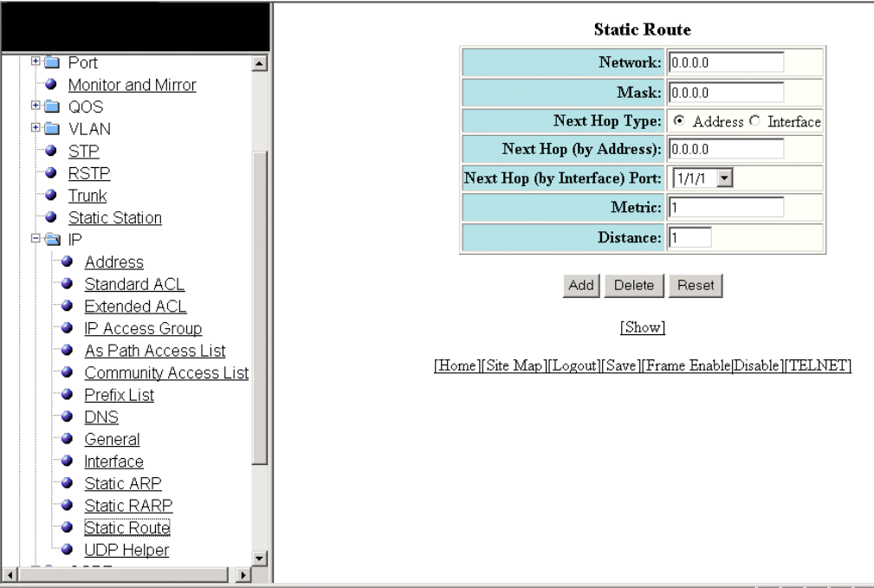874x588 pixels.
Task: Click the bullet icon beside As Path Access List
Action: (x=67, y=350)
